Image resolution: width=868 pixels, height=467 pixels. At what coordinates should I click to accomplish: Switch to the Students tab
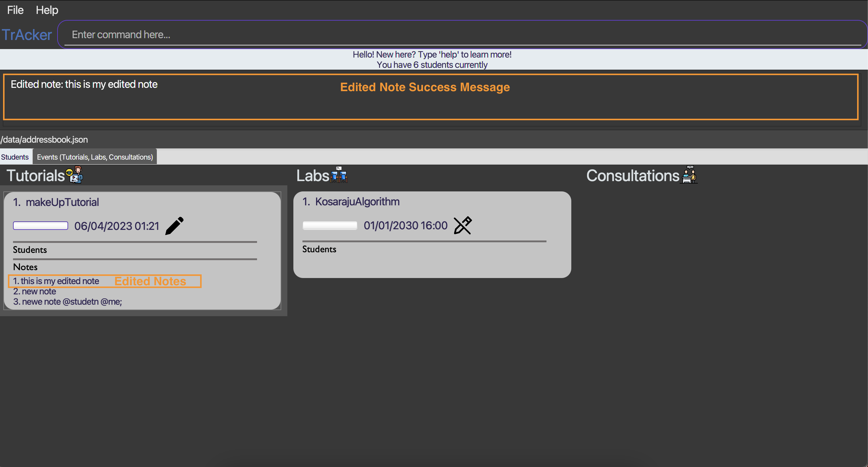(15, 157)
